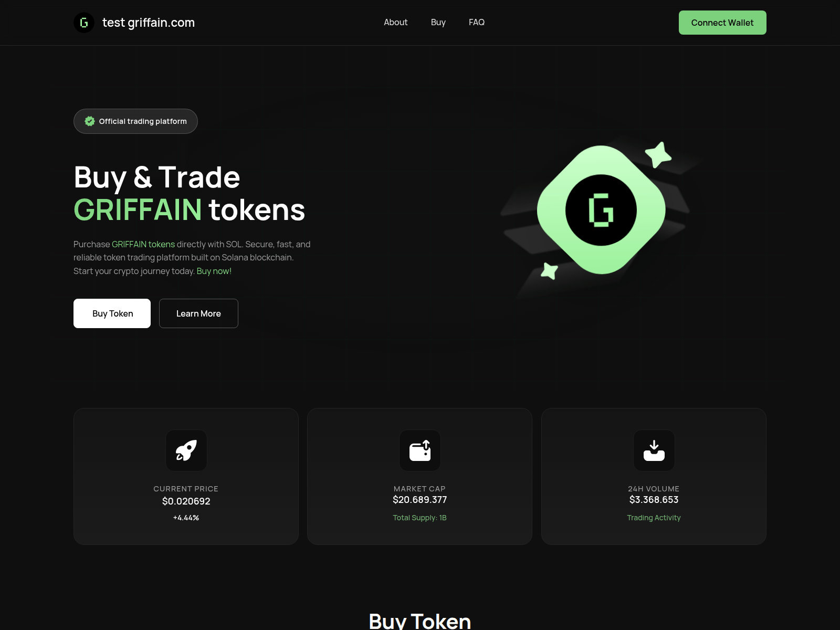Click the wallet icon above Market Cap
The image size is (840, 630).
[420, 450]
